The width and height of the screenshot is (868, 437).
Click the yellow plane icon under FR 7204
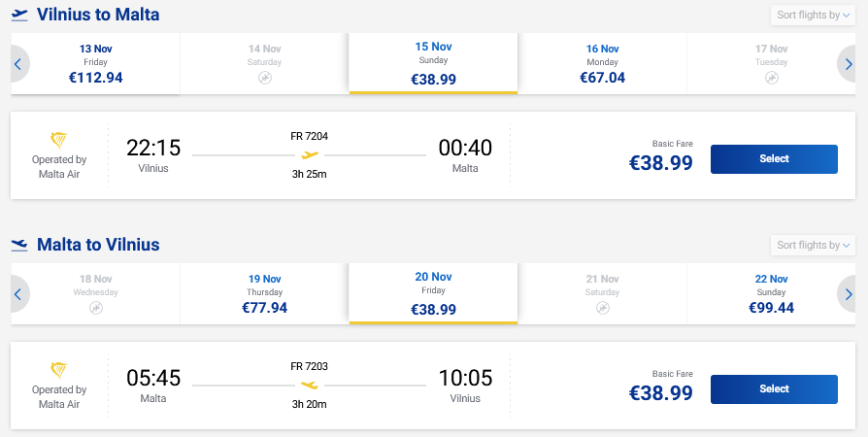coord(310,155)
